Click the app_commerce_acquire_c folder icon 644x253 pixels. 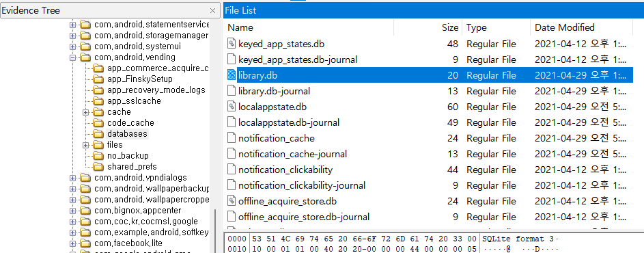click(98, 68)
